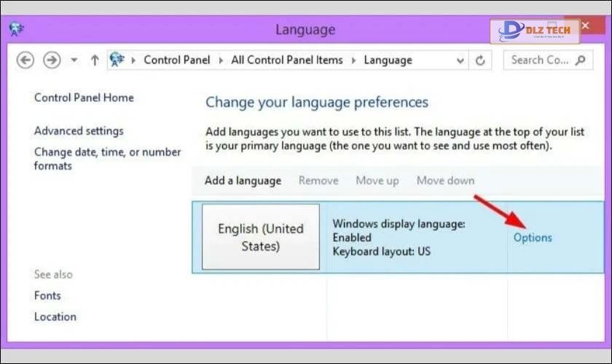Viewport: 612px width, 364px height.
Task: Refresh the Language page
Action: coord(480,60)
